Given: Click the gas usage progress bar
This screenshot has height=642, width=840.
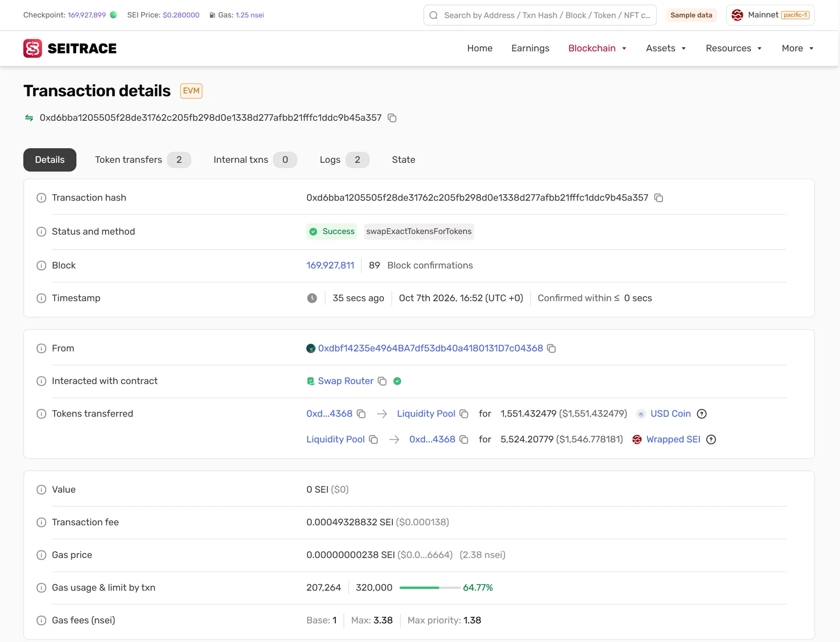Looking at the screenshot, I should pyautogui.click(x=429, y=588).
